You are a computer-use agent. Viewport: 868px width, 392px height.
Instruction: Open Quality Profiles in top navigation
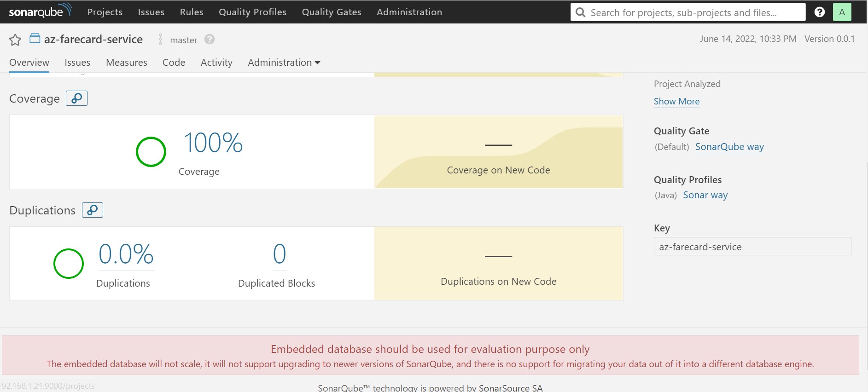pos(252,12)
